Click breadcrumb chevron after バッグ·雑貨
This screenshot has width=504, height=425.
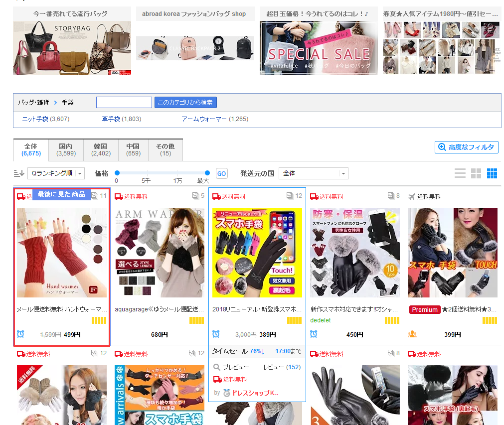coord(56,103)
